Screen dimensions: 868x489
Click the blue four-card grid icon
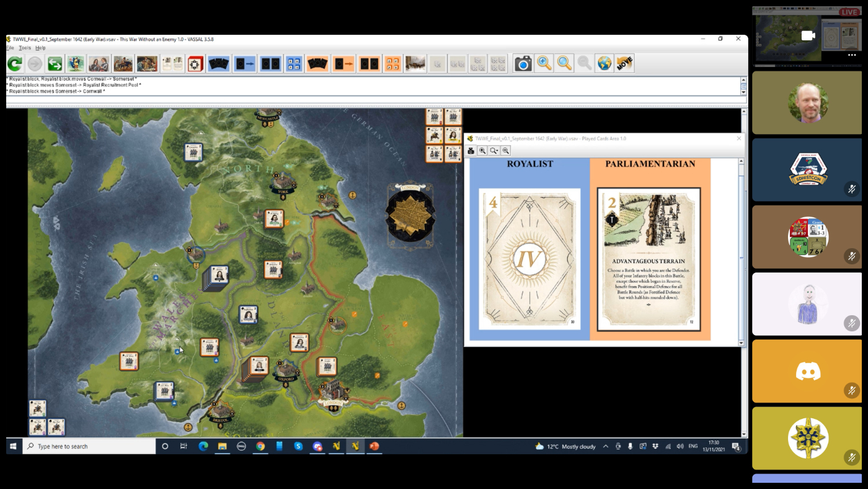294,63
